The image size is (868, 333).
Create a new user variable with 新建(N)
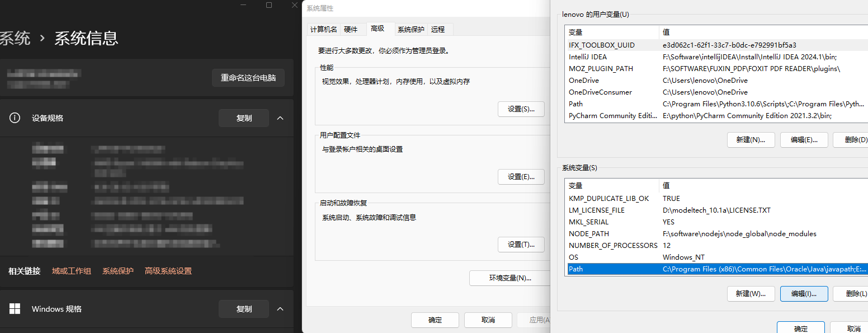click(x=751, y=140)
